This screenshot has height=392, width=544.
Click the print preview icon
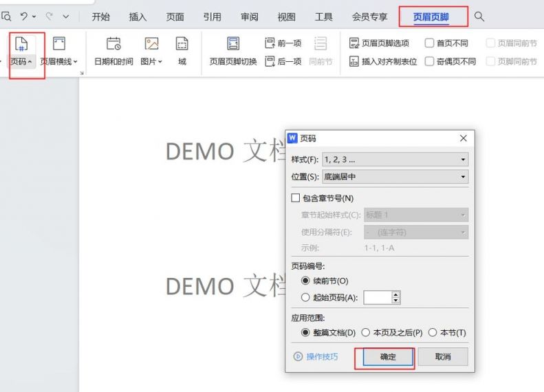coord(6,16)
